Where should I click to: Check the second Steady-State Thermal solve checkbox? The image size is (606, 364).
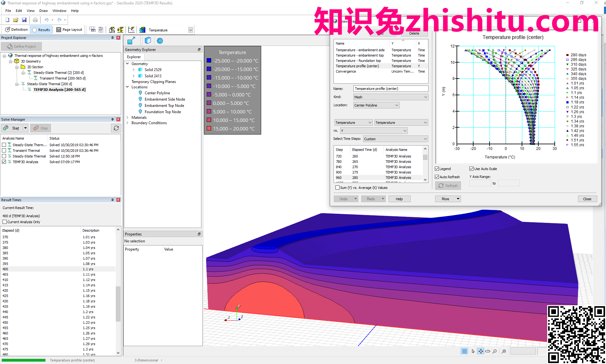4,156
